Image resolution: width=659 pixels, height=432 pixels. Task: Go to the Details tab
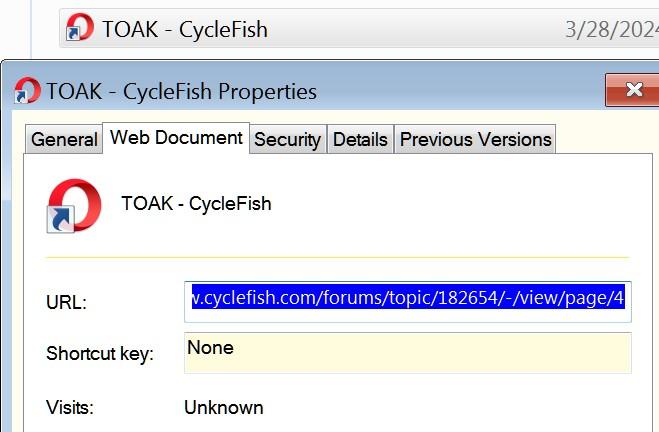[x=360, y=140]
